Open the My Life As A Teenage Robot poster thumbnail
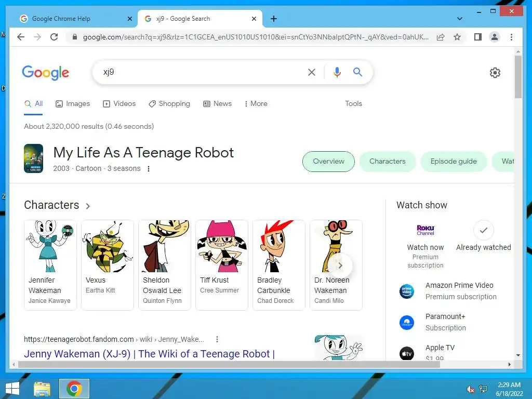Image resolution: width=532 pixels, height=399 pixels. pos(33,158)
